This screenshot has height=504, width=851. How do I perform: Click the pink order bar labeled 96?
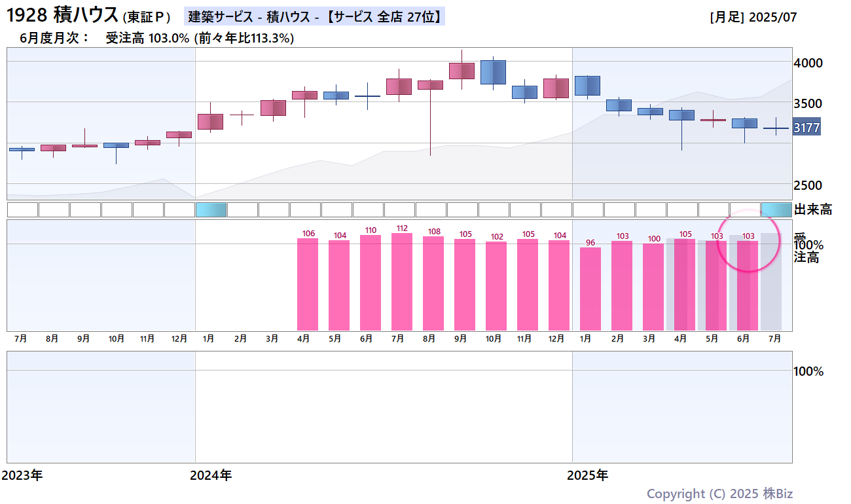pos(590,289)
